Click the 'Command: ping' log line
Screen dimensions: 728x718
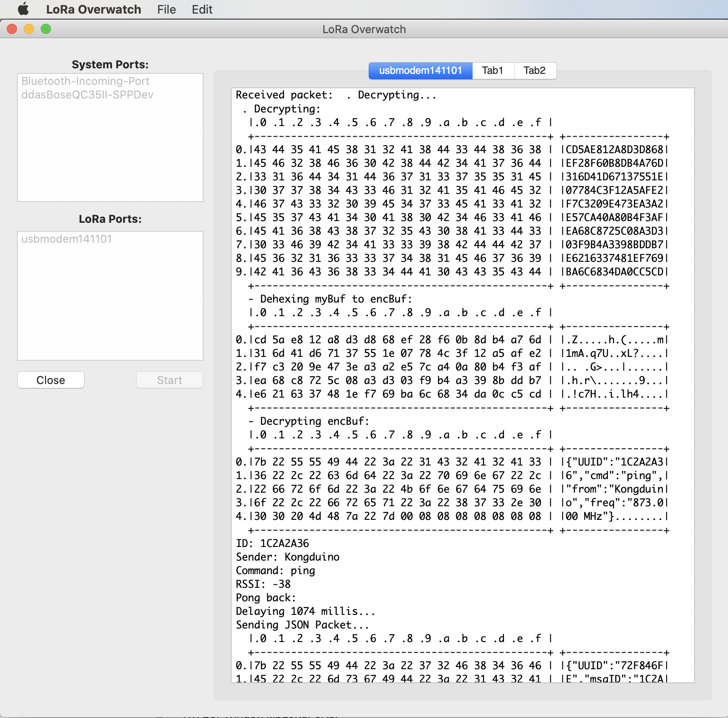pos(275,570)
